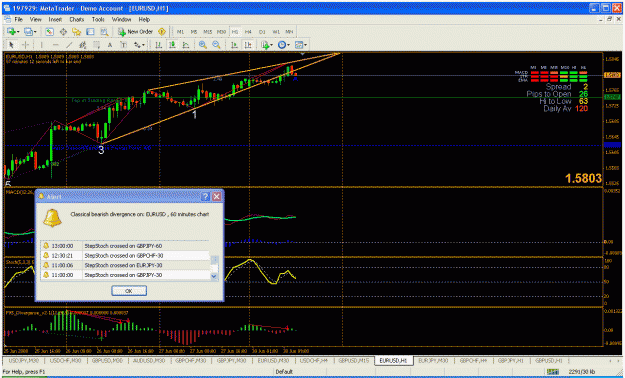The image size is (625, 378).
Task: Switch chart to line chart mode
Action: coord(186,45)
